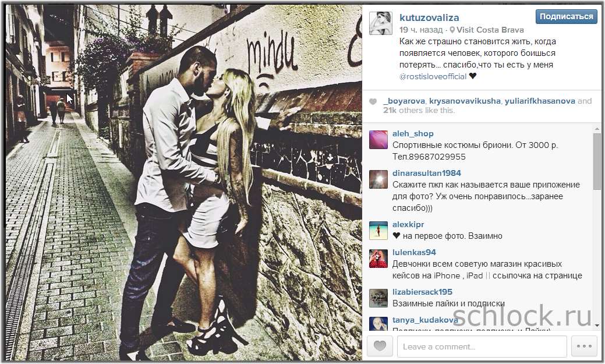Open the kutuzovaliza username link
The width and height of the screenshot is (605, 364).
pyautogui.click(x=429, y=17)
